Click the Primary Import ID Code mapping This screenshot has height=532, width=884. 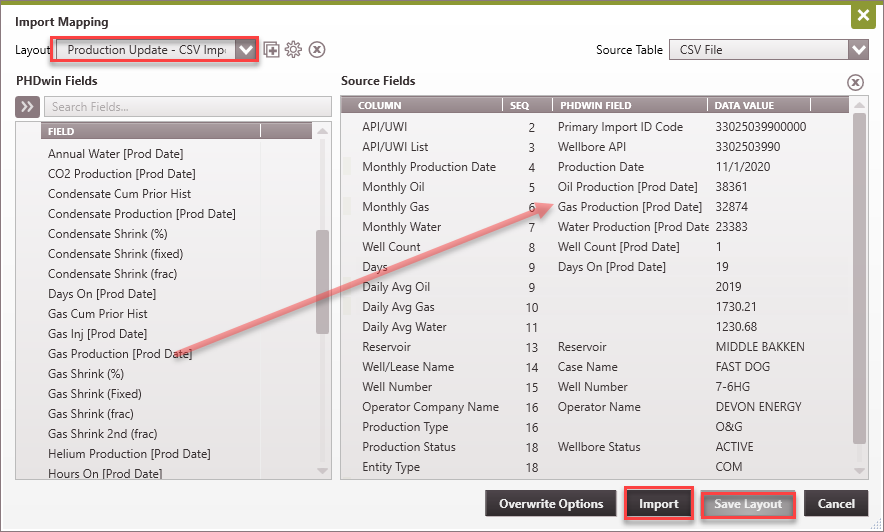click(x=620, y=127)
